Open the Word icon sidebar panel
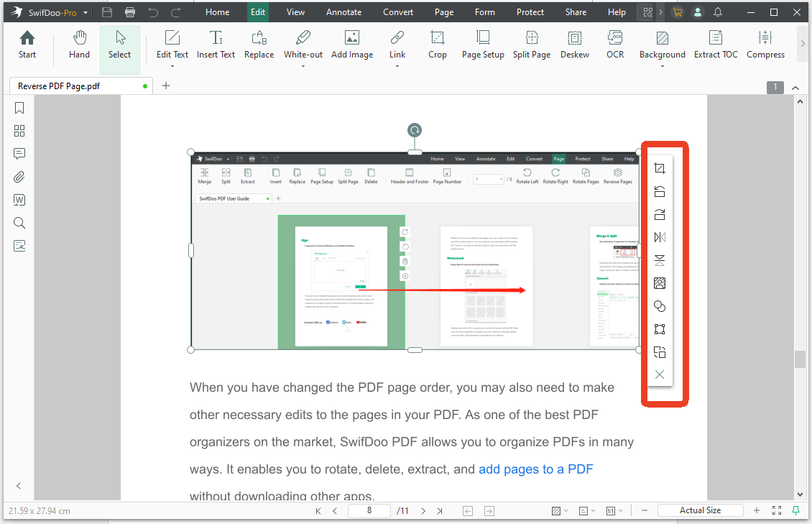Viewport: 812px width, 524px height. tap(19, 200)
